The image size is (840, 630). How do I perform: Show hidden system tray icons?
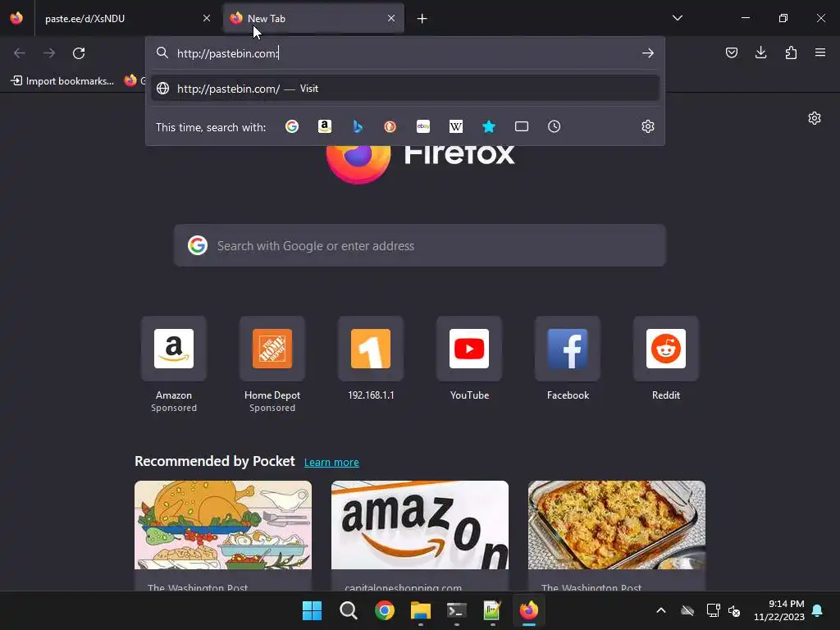(x=661, y=610)
